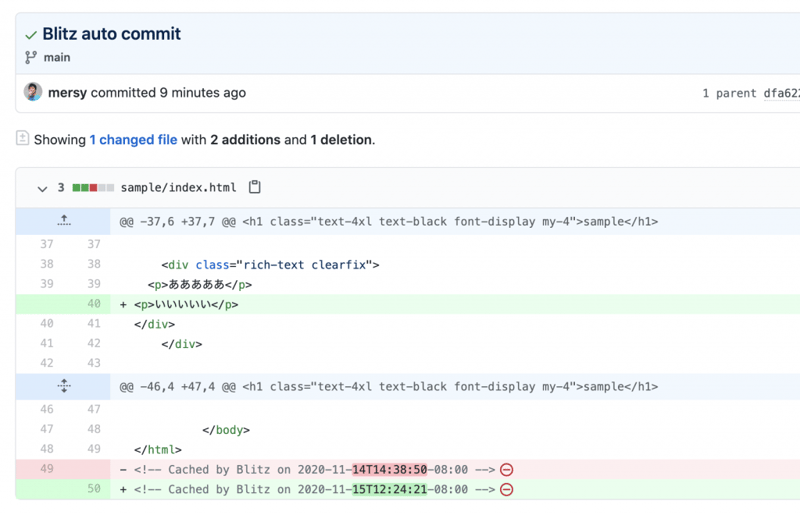Open the sample/index.html file link
This screenshot has width=800, height=515.
point(178,188)
